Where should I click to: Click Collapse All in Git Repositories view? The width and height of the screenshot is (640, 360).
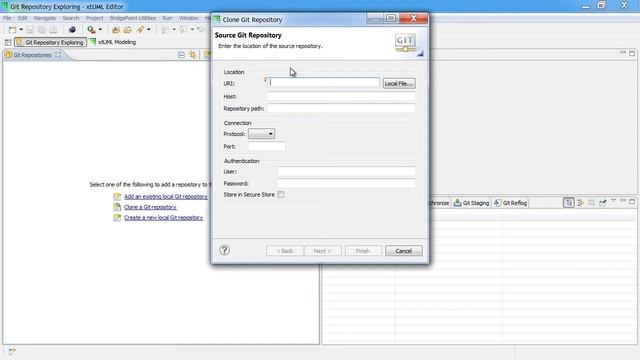click(x=181, y=55)
